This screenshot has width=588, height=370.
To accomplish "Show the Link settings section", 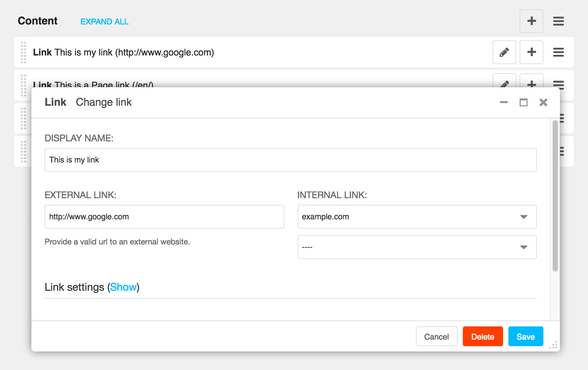I will tap(123, 287).
